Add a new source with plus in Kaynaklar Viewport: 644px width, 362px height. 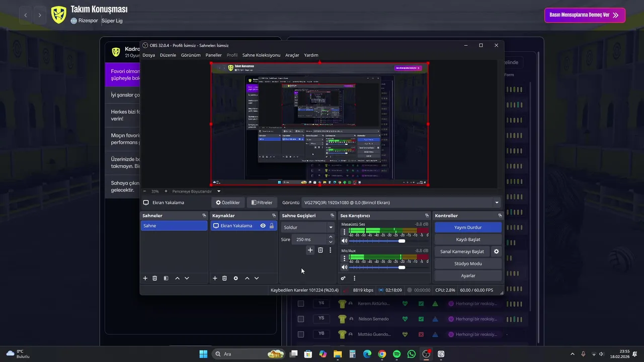215,278
